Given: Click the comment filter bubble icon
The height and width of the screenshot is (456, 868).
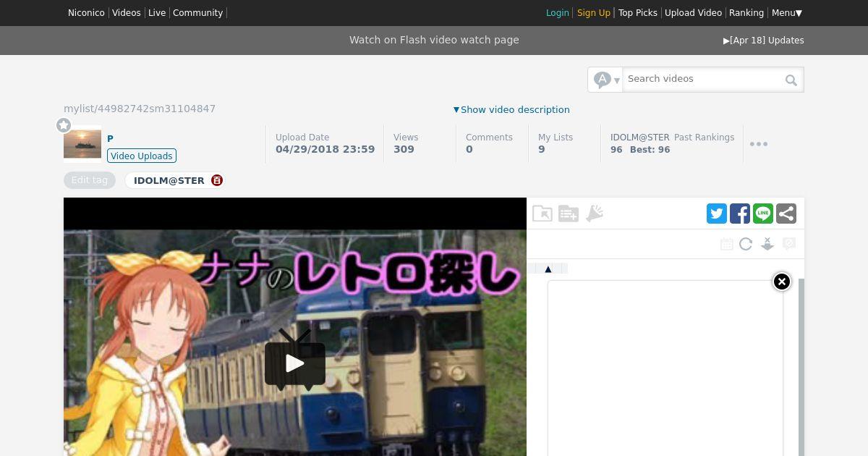Looking at the screenshot, I should pyautogui.click(x=789, y=245).
